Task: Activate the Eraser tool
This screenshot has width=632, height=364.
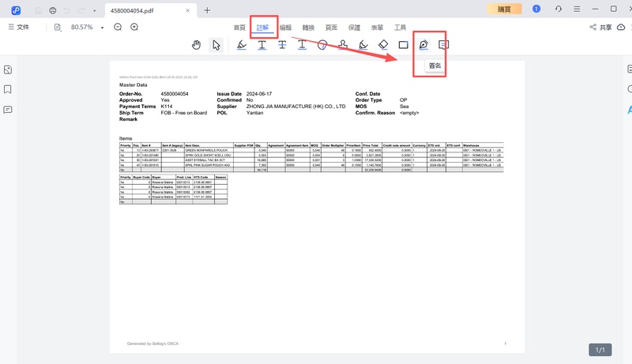Action: (383, 45)
